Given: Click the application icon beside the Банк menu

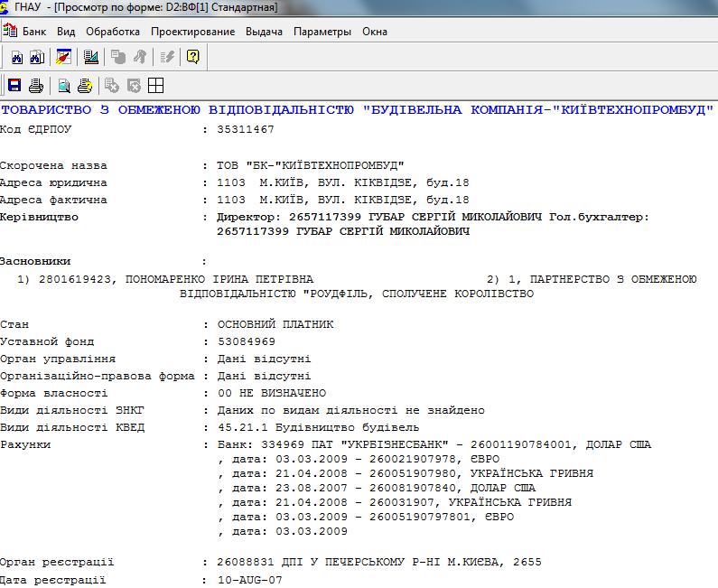Looking at the screenshot, I should pos(10,31).
